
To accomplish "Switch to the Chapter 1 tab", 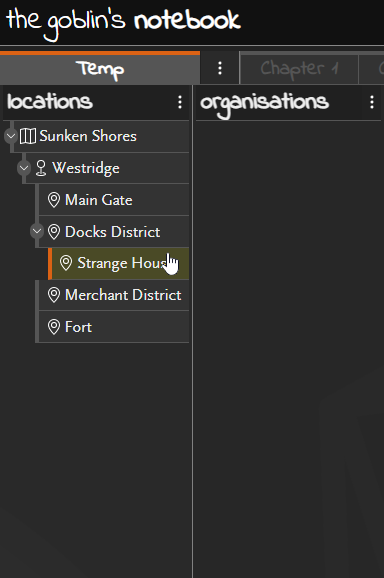I will (299, 69).
